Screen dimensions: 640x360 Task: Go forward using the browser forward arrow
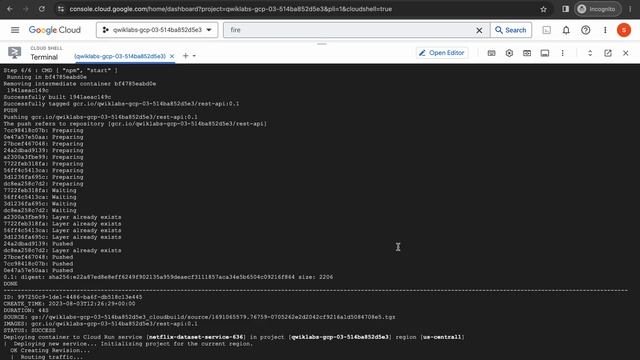coord(26,9)
